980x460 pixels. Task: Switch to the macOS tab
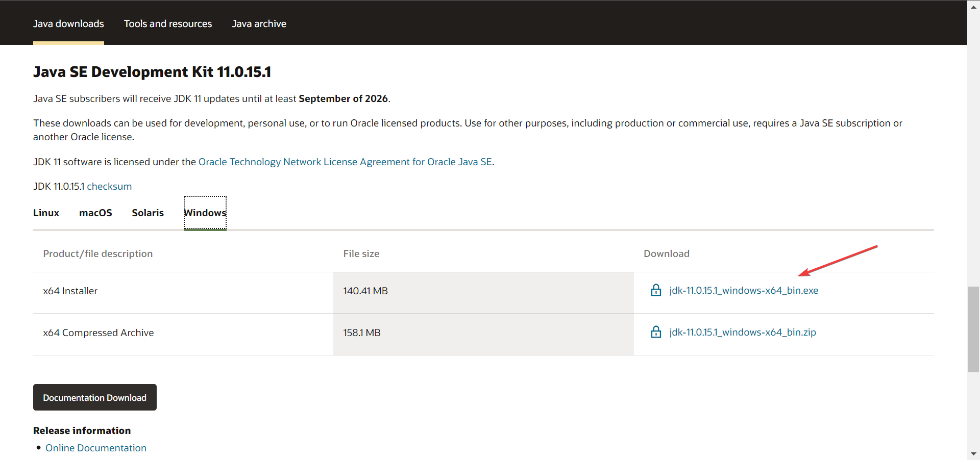[95, 213]
